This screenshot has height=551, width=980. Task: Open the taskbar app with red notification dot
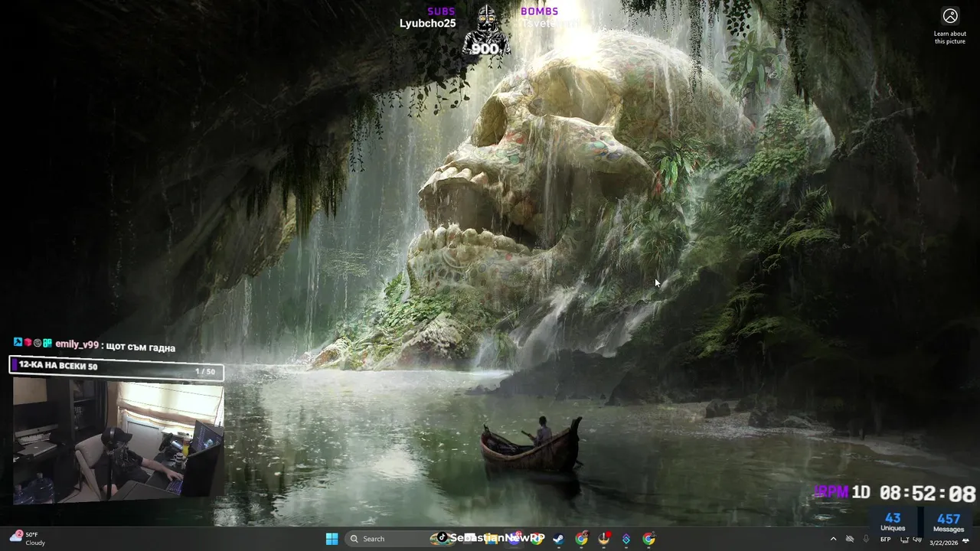pyautogui.click(x=604, y=539)
